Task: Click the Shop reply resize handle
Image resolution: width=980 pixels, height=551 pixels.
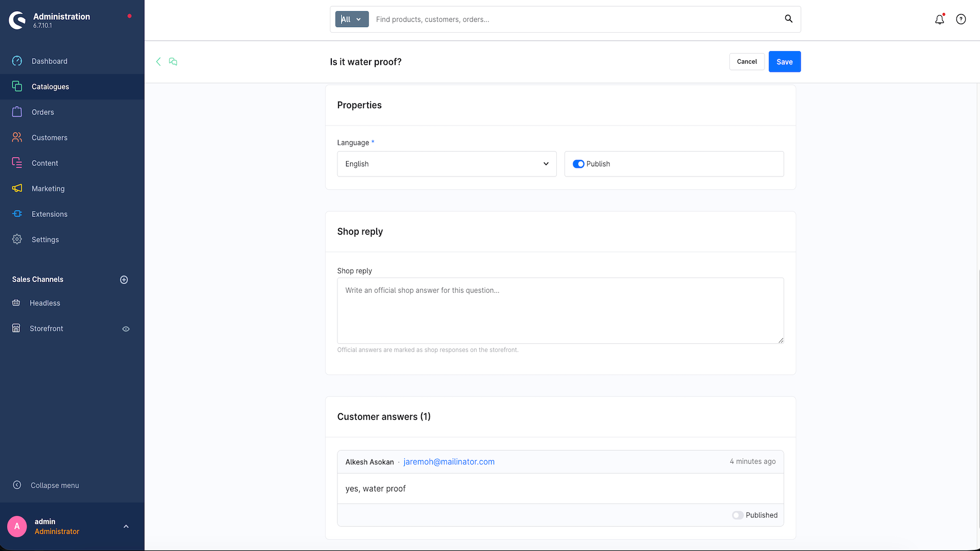Action: (x=780, y=340)
